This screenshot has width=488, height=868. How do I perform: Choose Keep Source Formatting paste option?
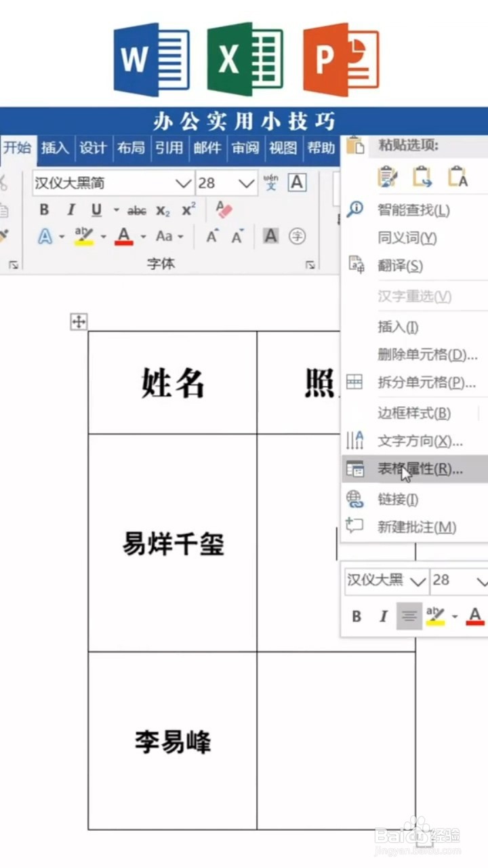coord(388,178)
